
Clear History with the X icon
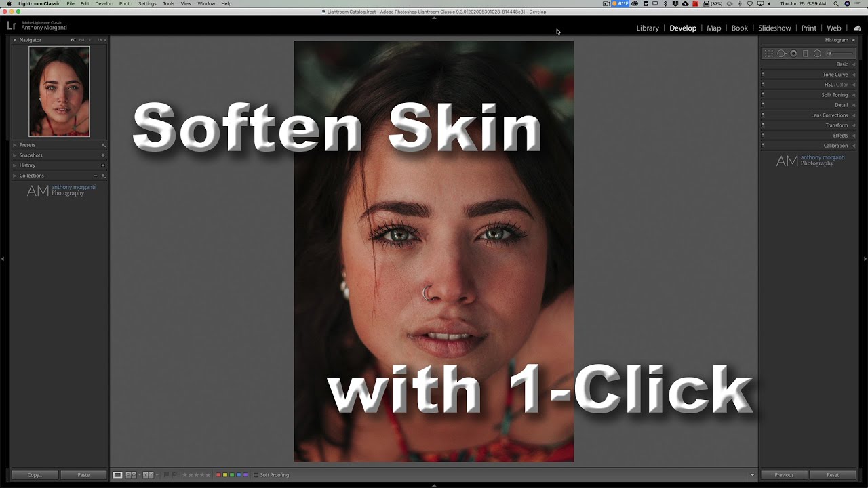click(x=103, y=165)
